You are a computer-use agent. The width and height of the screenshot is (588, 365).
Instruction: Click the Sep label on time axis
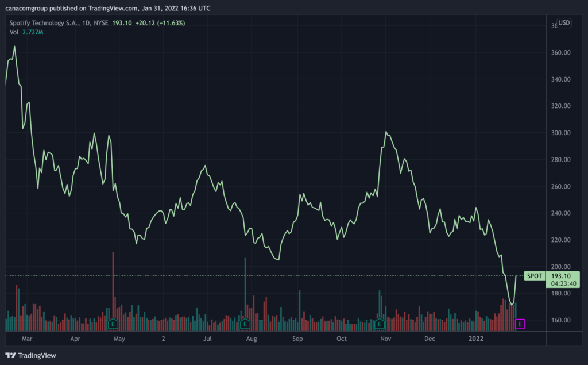[297, 339]
